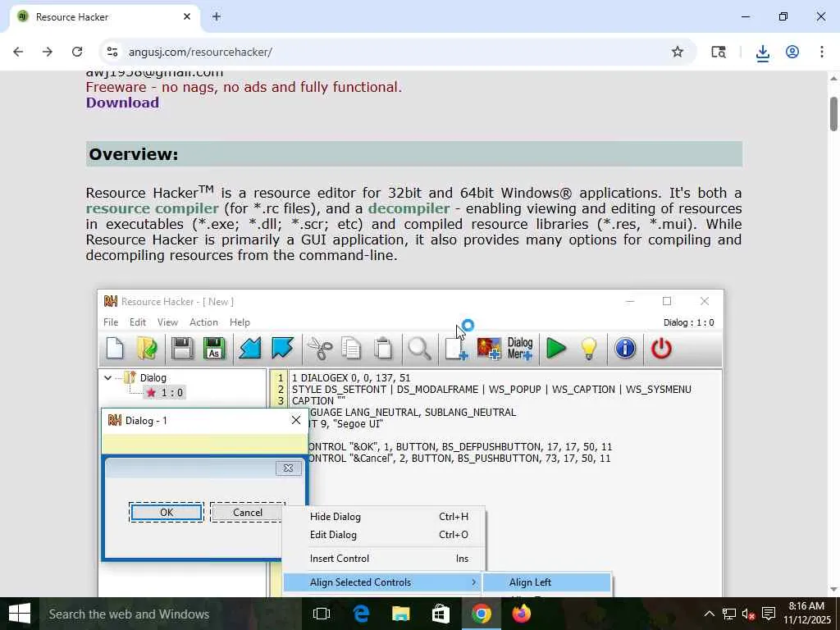Screen dimensions: 840x630
Task: Open site information icon in address bar
Action: click(112, 52)
